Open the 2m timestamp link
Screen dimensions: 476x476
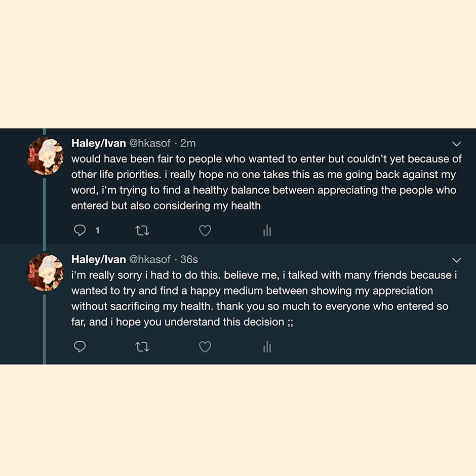188,143
